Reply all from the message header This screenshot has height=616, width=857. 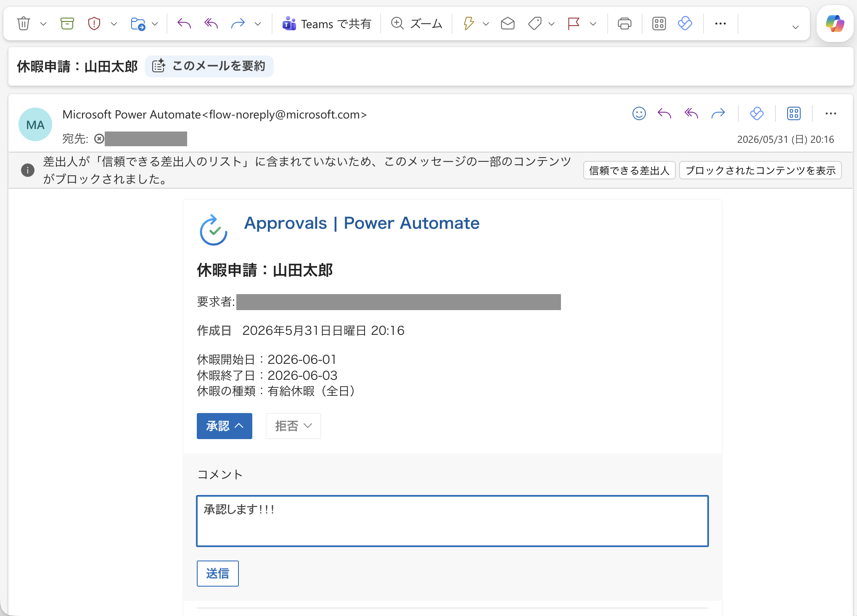click(x=691, y=113)
